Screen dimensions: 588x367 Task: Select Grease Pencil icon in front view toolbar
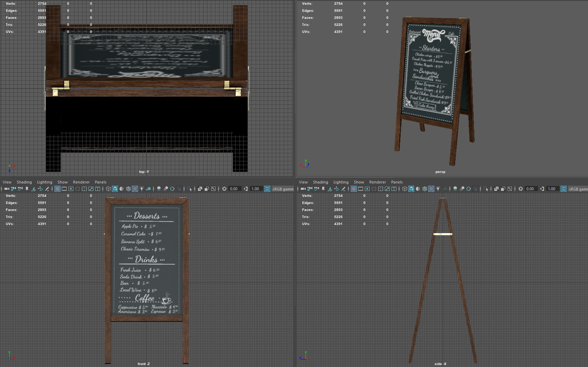(47, 189)
